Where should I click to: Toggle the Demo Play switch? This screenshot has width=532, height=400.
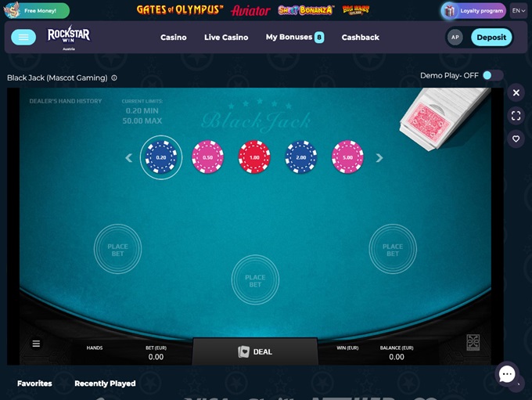pos(493,75)
